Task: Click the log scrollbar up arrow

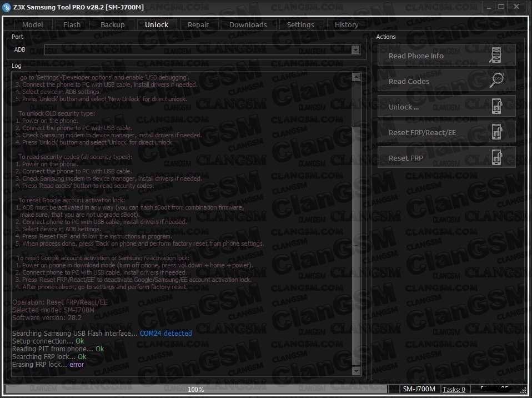Action: [x=357, y=77]
